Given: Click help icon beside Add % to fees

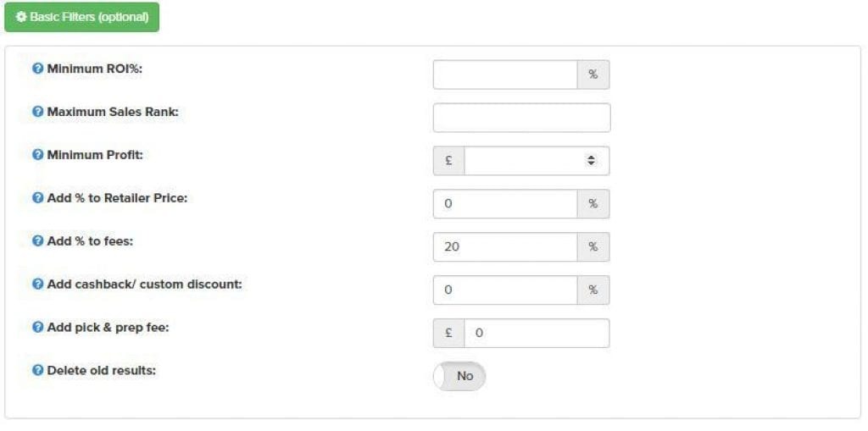Looking at the screenshot, I should (37, 241).
